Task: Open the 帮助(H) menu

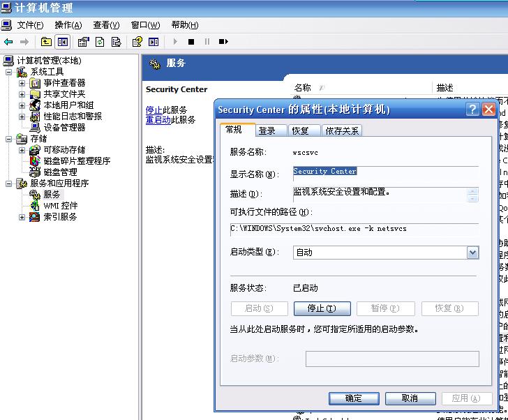Action: [185, 25]
